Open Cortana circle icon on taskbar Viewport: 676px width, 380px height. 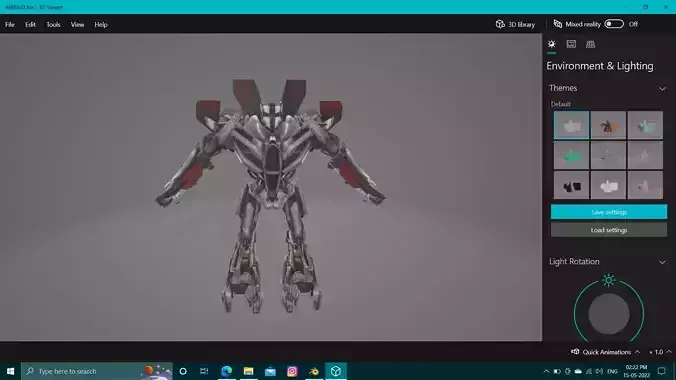point(183,371)
